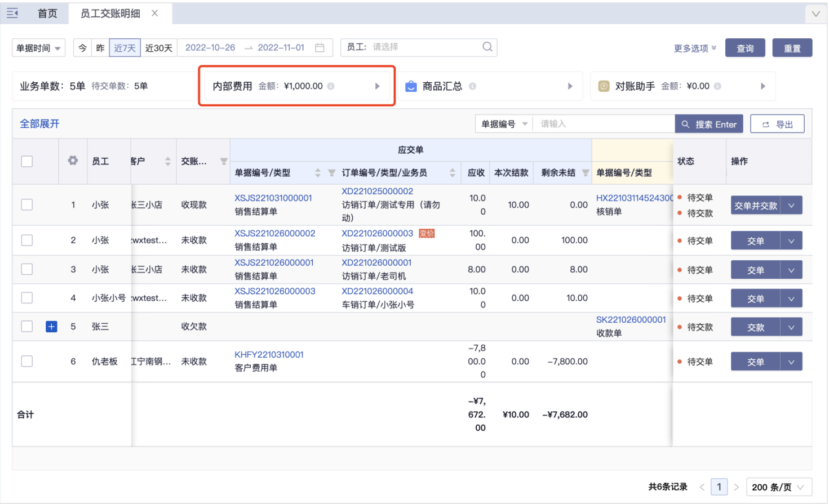Toggle the select-all header checkbox
829x504 pixels.
(27, 162)
